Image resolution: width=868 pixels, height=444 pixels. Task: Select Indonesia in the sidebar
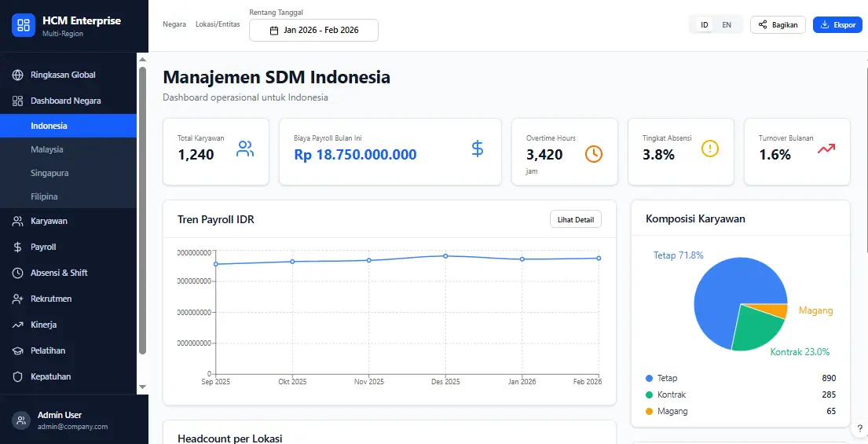coord(68,126)
